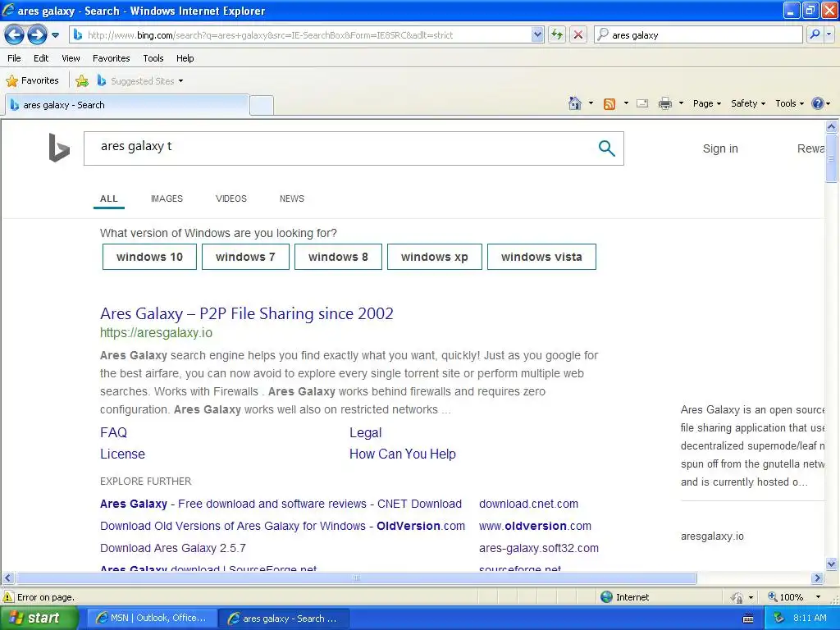Switch to MSN Outlook taskbar window
This screenshot has width=840, height=630.
(x=152, y=618)
